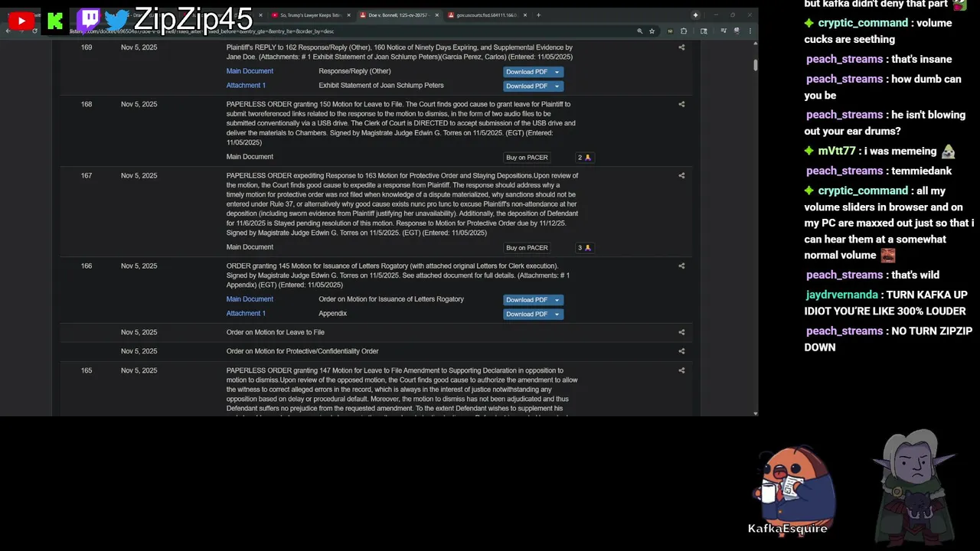Share the Order on Motion for Protective/Confidentiality Order row
Image resolution: width=980 pixels, height=551 pixels.
[x=681, y=351]
